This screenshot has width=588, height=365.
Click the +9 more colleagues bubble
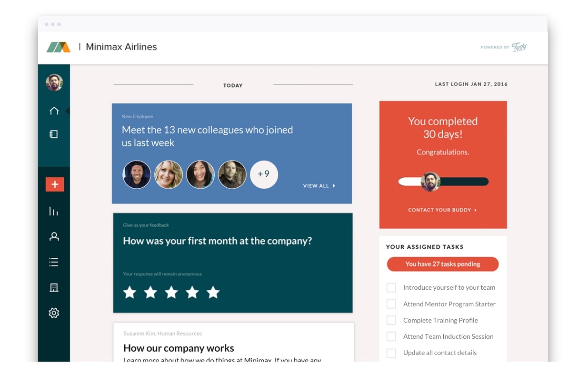[x=264, y=174]
